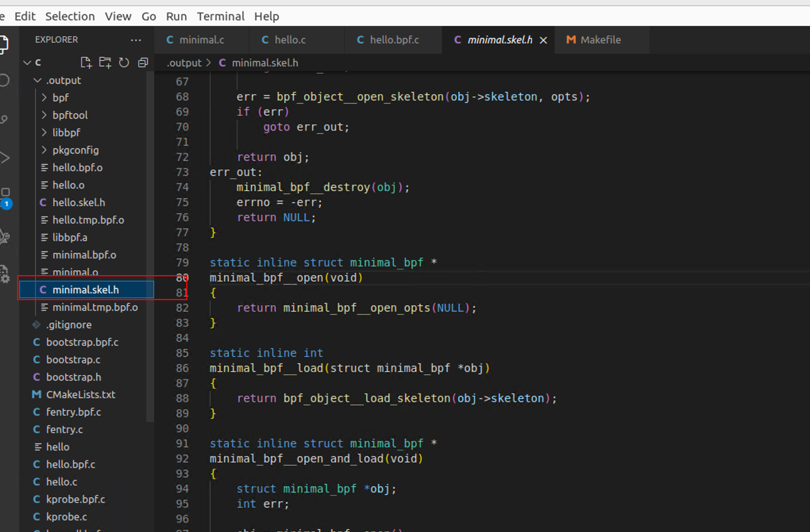
Task: Open the Run menu
Action: 176,16
